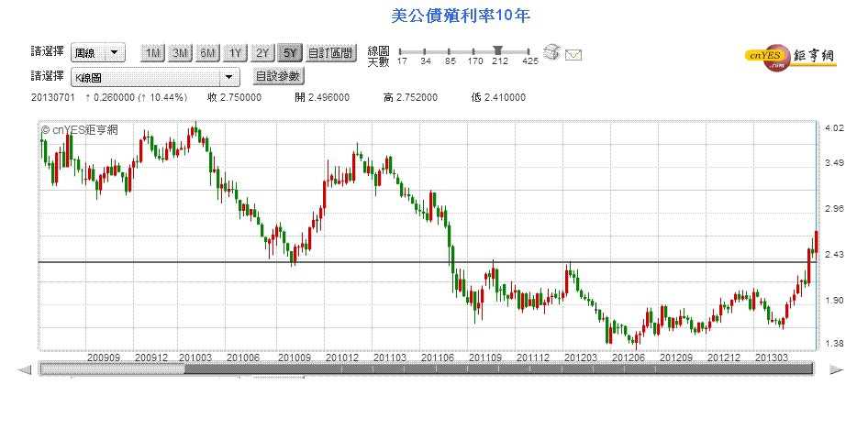The image size is (868, 440).
Task: Click the cnYES 鉅亨網 logo
Action: tap(790, 57)
